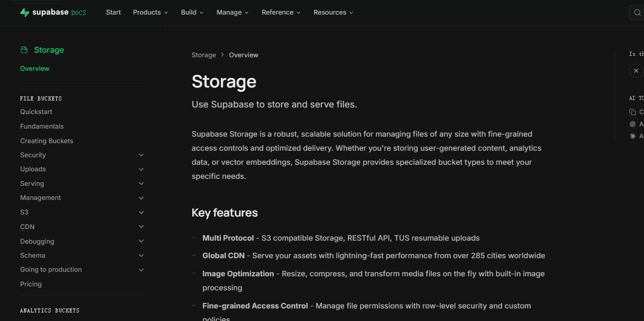The image size is (644, 321).
Task: Click the 'Global CDN' feature text
Action: (x=223, y=256)
